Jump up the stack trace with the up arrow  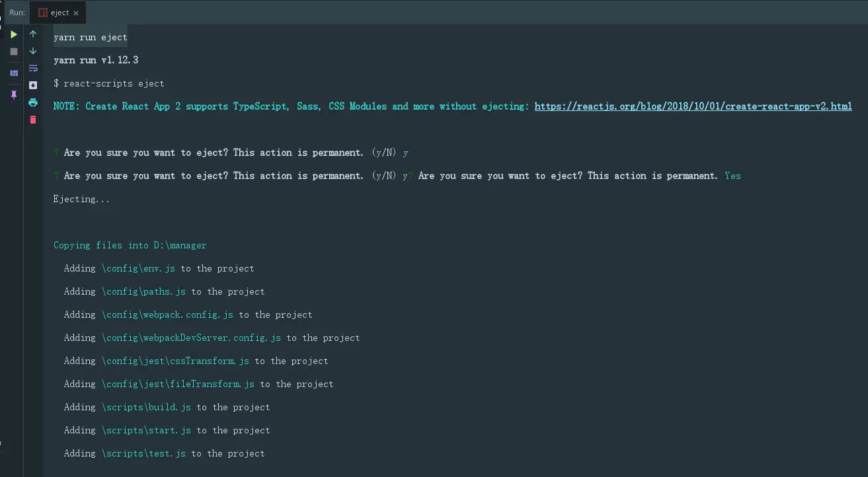pyautogui.click(x=33, y=34)
